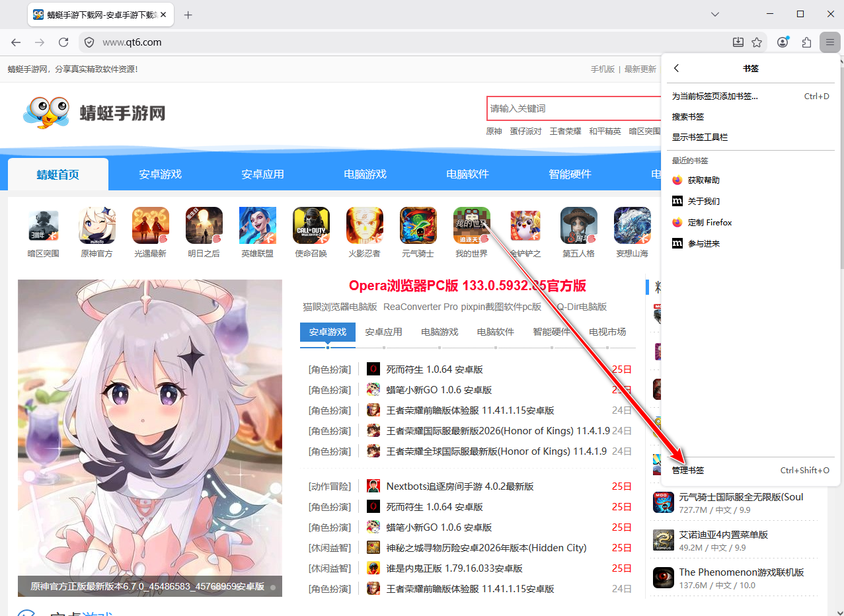Open 元气骑士国际服全无限版 sidebar entry

[x=741, y=497]
